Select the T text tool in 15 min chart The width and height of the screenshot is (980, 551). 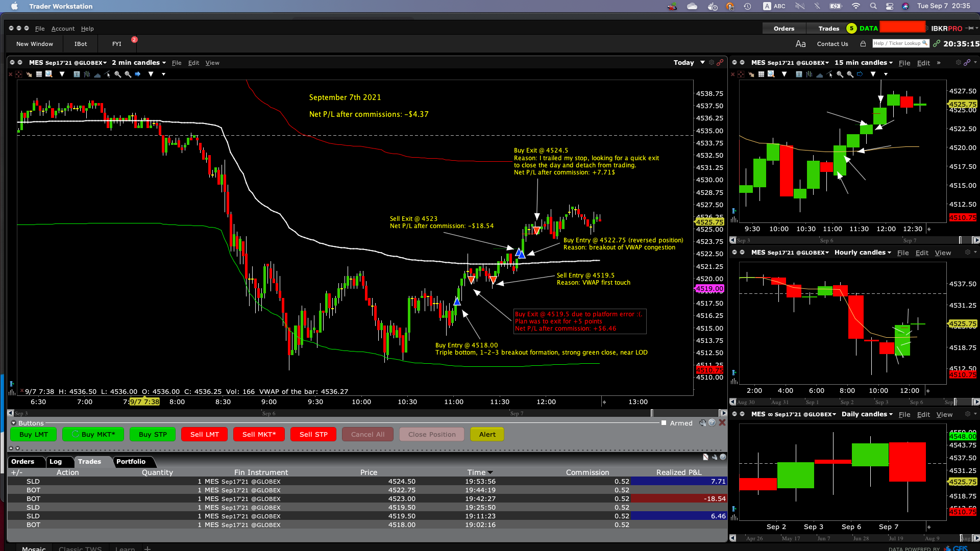click(799, 74)
